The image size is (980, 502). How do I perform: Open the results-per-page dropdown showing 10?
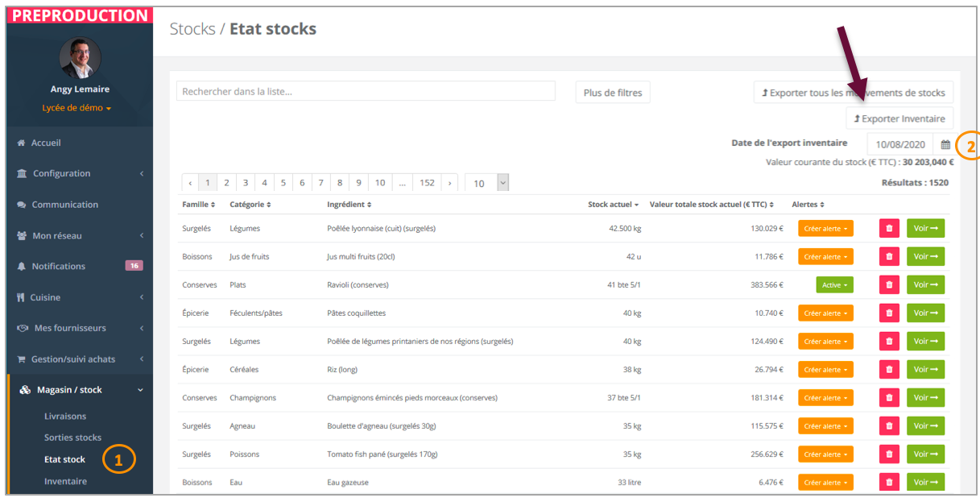click(x=487, y=183)
